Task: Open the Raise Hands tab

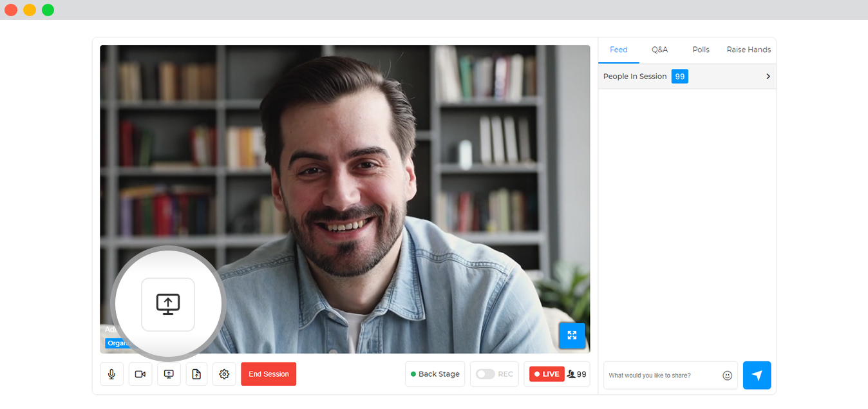Action: tap(749, 50)
